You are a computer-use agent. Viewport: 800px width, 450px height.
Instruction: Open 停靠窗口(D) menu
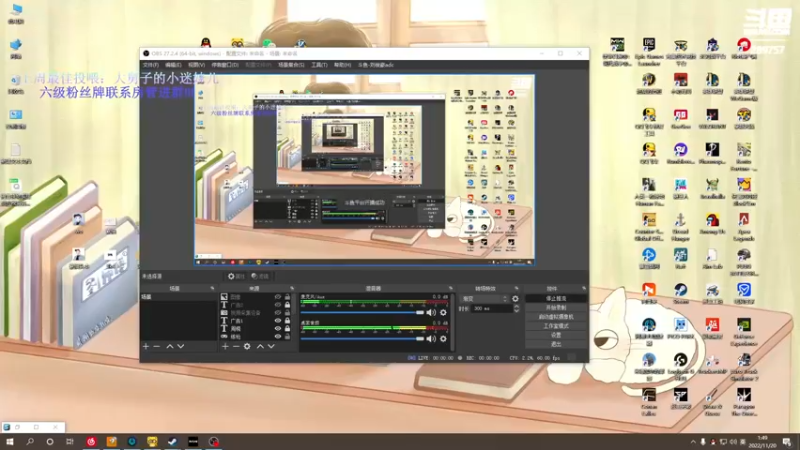pos(225,65)
